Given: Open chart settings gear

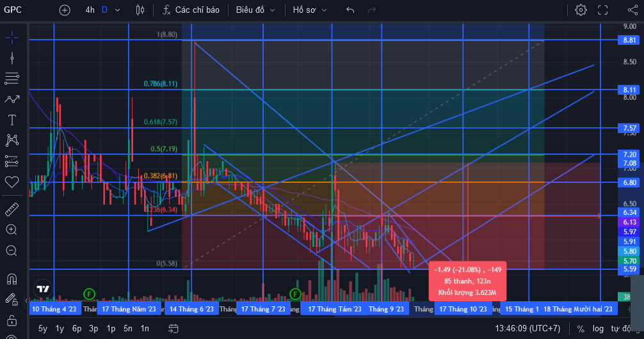Looking at the screenshot, I should [x=581, y=10].
